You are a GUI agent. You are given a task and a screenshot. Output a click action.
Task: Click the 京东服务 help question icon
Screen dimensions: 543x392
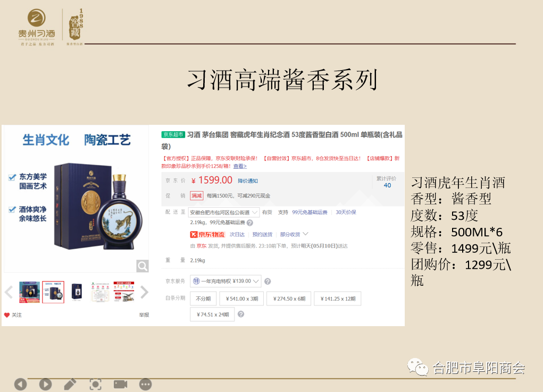coord(268,282)
